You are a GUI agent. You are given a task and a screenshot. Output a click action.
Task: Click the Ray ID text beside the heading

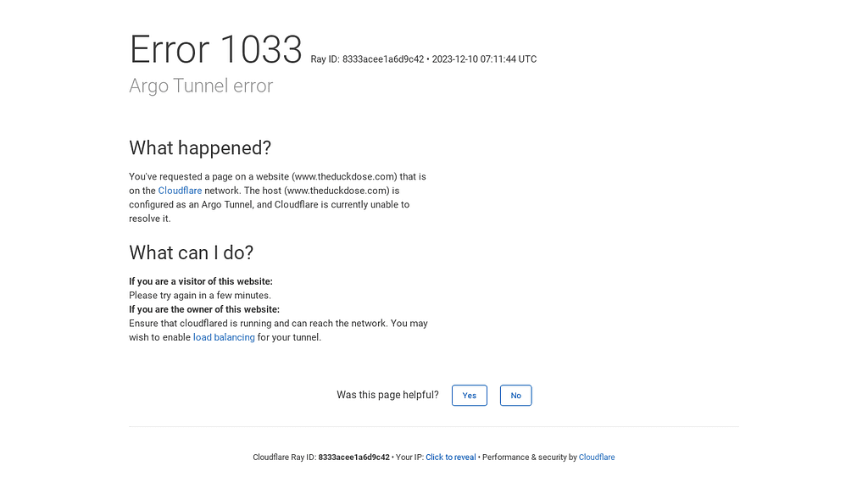pyautogui.click(x=424, y=59)
